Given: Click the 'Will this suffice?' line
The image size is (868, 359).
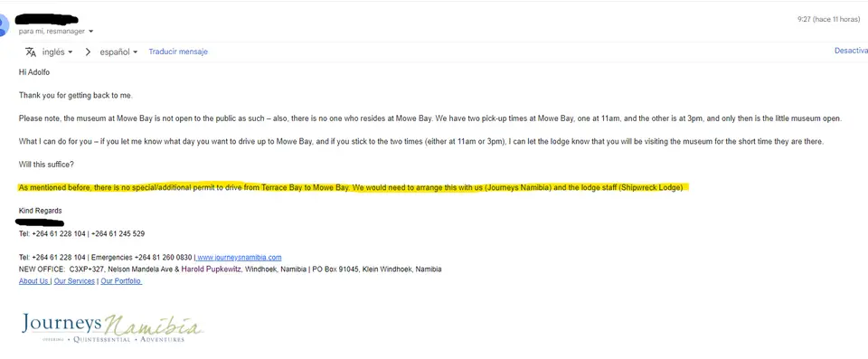Looking at the screenshot, I should [x=45, y=165].
